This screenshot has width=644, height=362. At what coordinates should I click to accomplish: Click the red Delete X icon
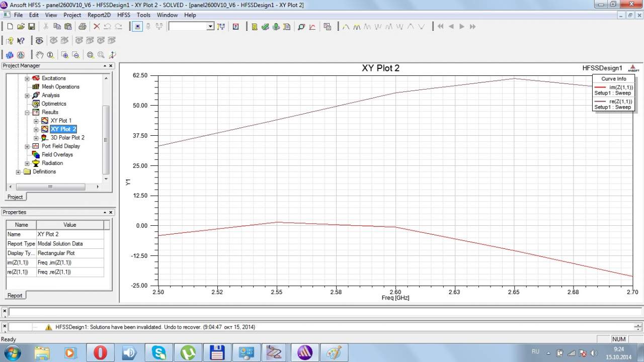97,27
